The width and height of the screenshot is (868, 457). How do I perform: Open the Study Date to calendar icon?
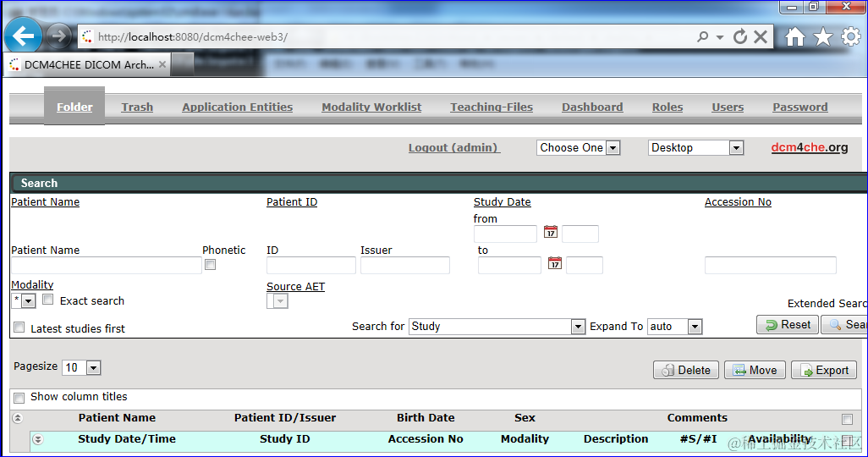[x=555, y=263]
